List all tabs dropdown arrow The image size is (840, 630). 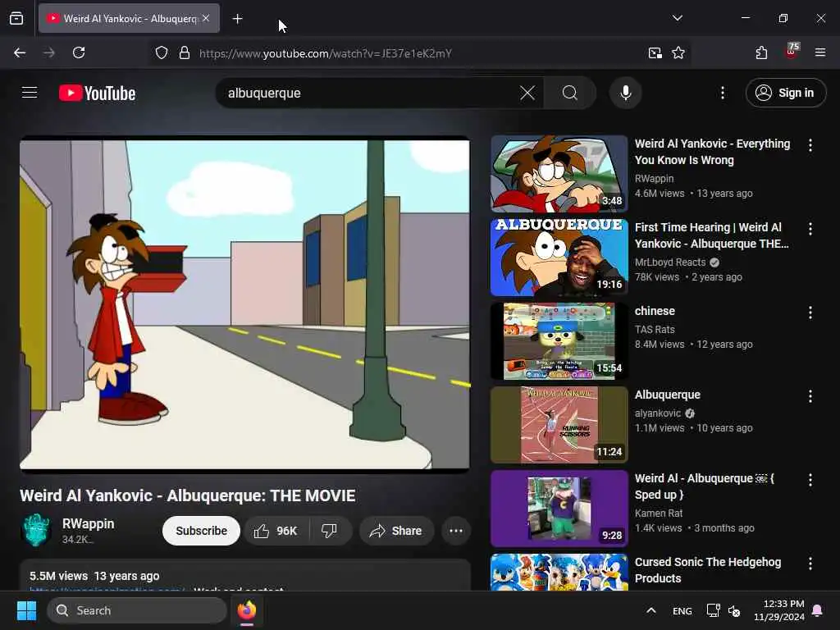pos(677,18)
